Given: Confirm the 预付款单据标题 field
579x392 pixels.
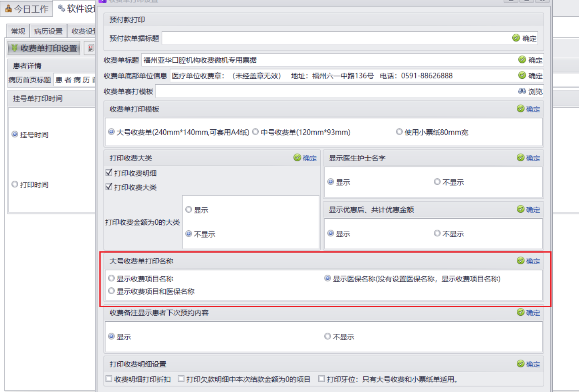Looking at the screenshot, I should pyautogui.click(x=524, y=38).
